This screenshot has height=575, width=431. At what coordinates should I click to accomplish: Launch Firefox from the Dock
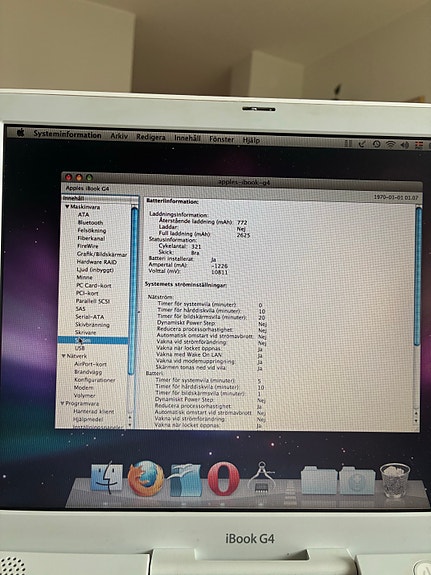(146, 478)
